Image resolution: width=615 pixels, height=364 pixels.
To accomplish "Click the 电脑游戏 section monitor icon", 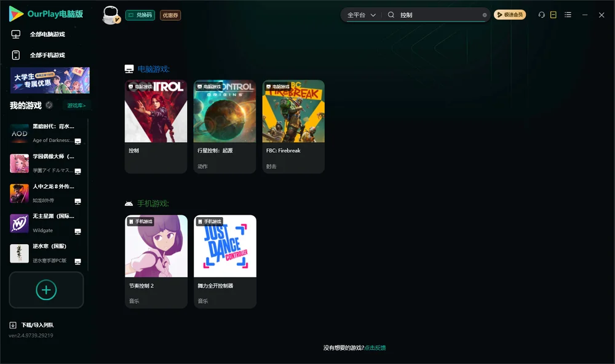I will point(129,69).
